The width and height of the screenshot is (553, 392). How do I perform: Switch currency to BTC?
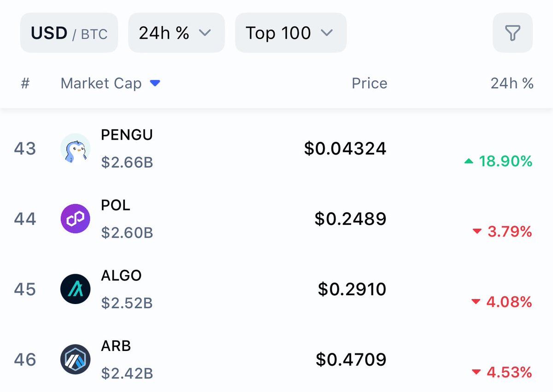(95, 34)
